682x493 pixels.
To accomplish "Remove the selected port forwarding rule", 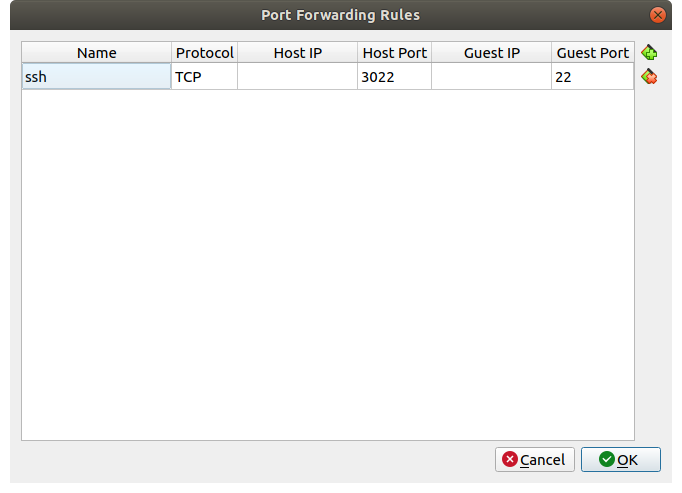I will (649, 77).
